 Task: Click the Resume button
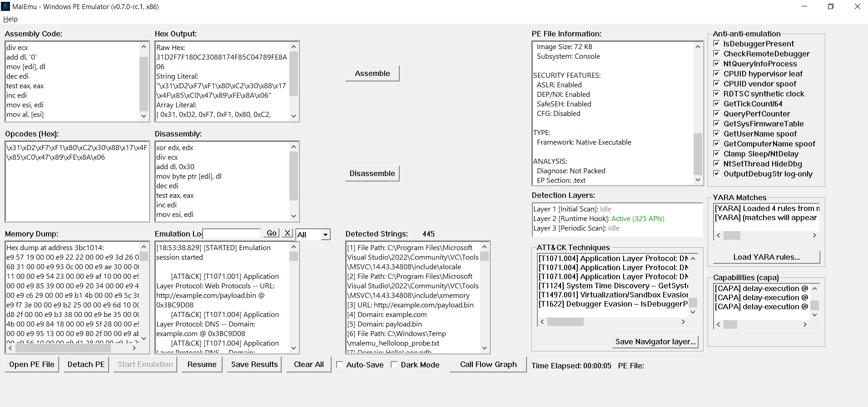pyautogui.click(x=202, y=364)
